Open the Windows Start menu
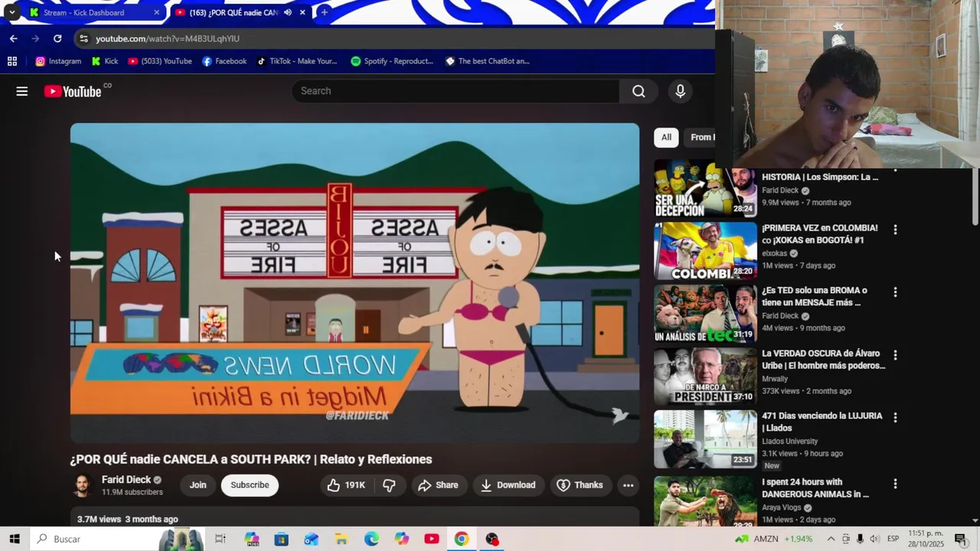This screenshot has height=551, width=980. coord(15,539)
